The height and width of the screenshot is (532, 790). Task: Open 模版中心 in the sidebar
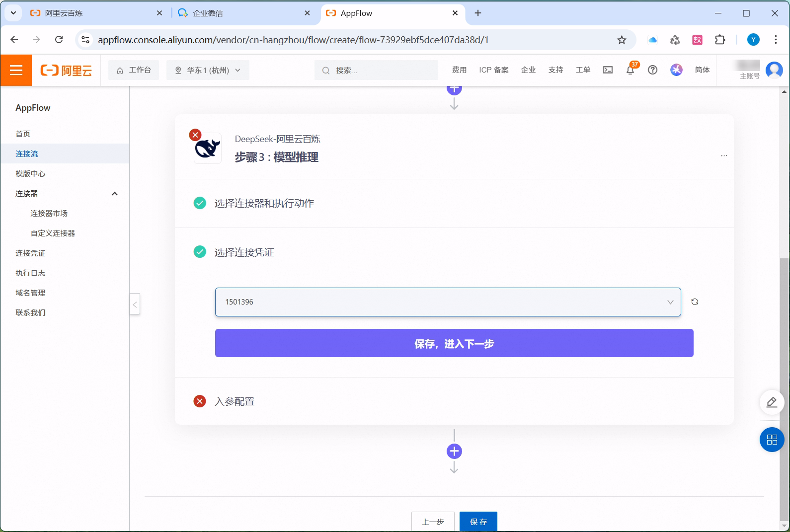[x=30, y=173]
